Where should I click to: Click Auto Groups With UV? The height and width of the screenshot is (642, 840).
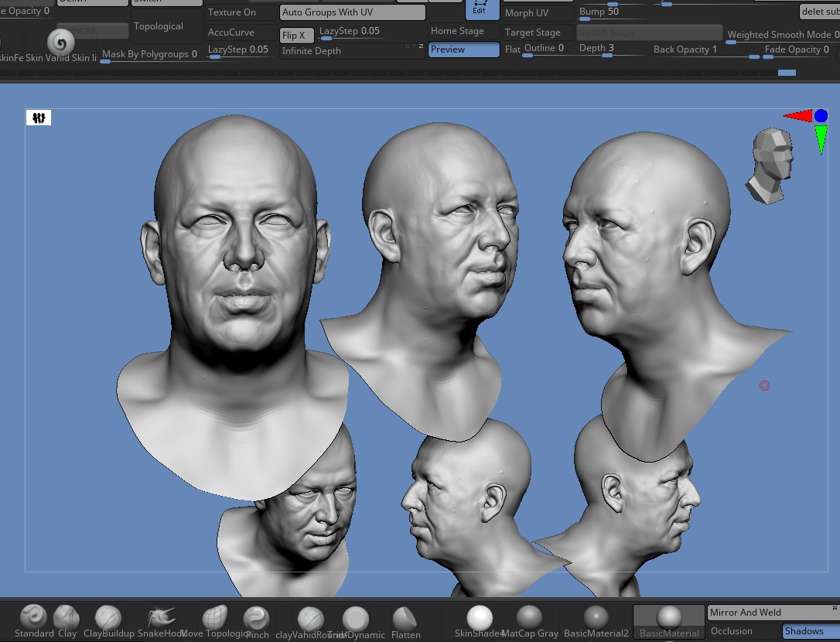pos(353,12)
